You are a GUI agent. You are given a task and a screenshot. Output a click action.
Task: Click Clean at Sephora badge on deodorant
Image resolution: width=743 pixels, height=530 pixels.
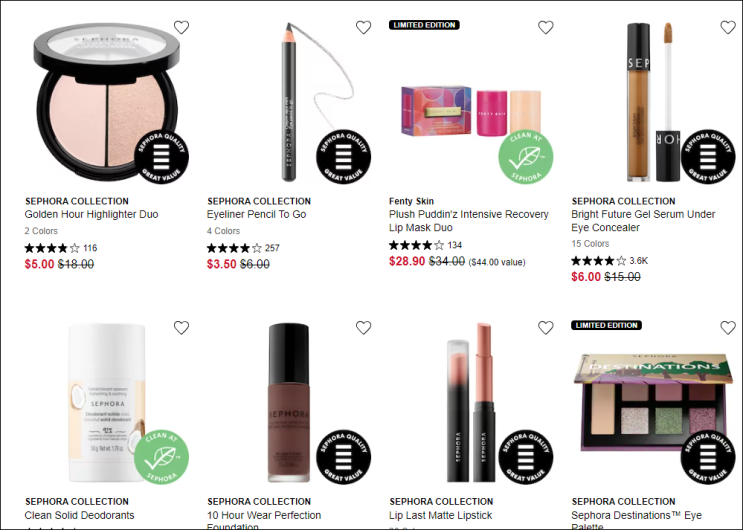point(162,457)
